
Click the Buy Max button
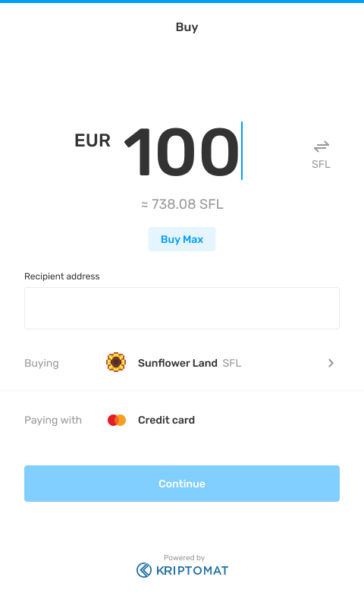182,239
